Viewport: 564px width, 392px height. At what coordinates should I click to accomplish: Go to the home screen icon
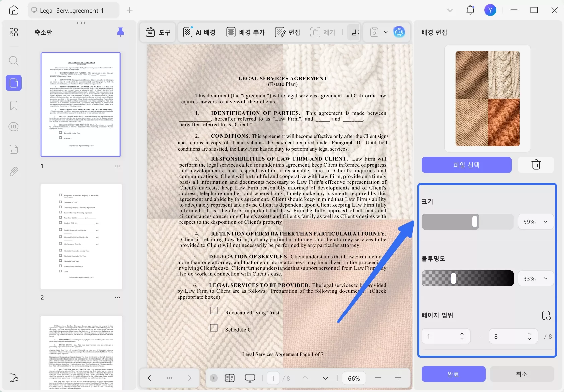coord(14,10)
